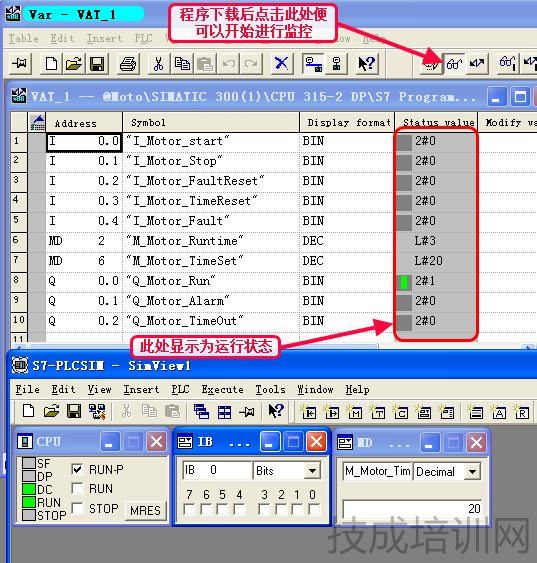Screen dimensions: 537x563
Task: Click MRES memory reset button
Action: [x=145, y=510]
